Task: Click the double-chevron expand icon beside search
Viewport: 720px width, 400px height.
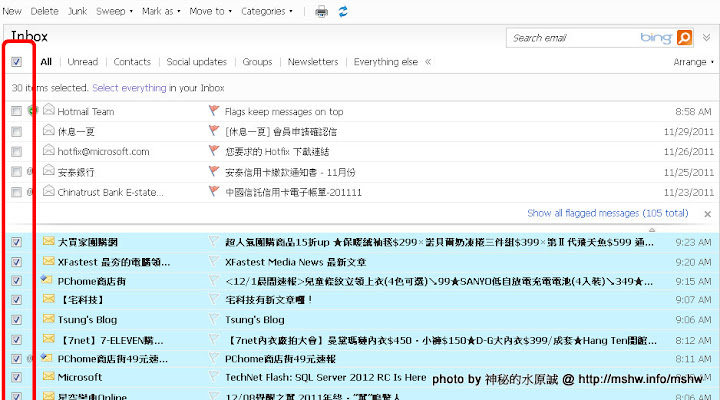Action: point(706,38)
